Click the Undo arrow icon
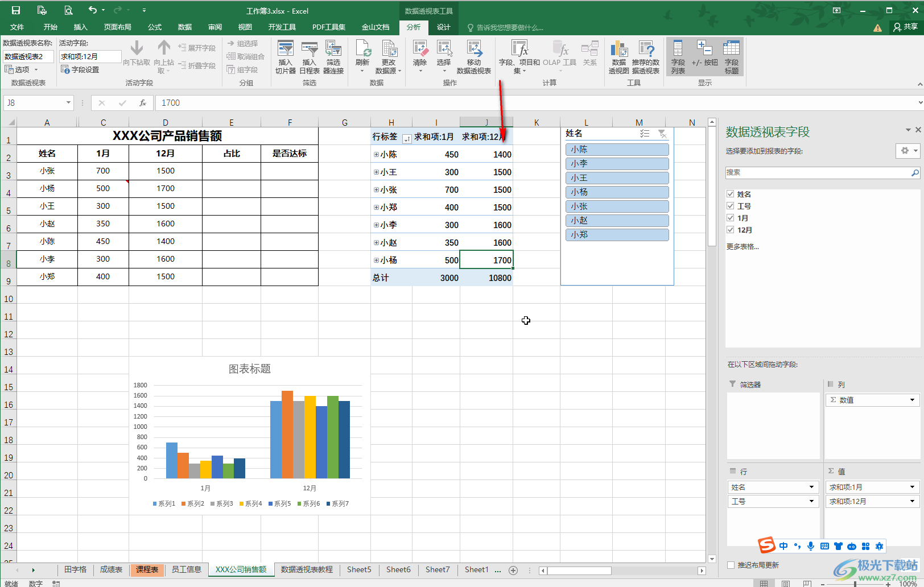This screenshot has width=924, height=587. click(93, 10)
